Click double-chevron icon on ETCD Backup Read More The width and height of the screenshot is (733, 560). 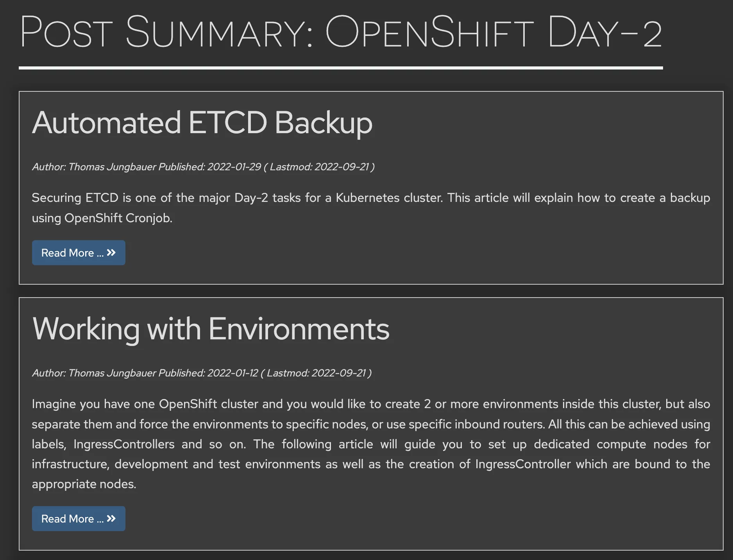click(x=111, y=253)
